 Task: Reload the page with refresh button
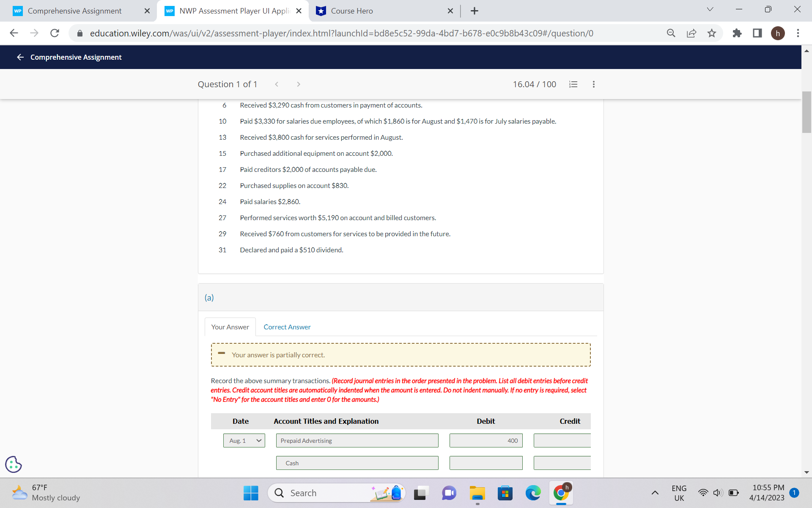pos(55,33)
